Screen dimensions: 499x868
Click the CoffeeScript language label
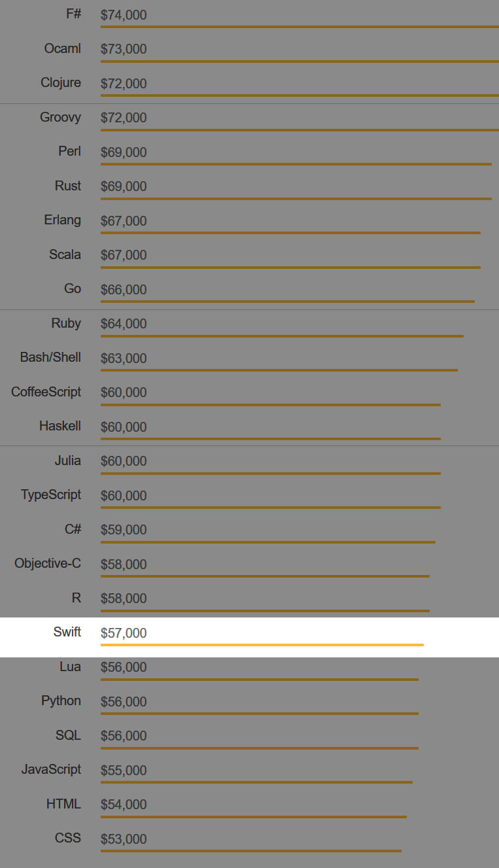[46, 392]
